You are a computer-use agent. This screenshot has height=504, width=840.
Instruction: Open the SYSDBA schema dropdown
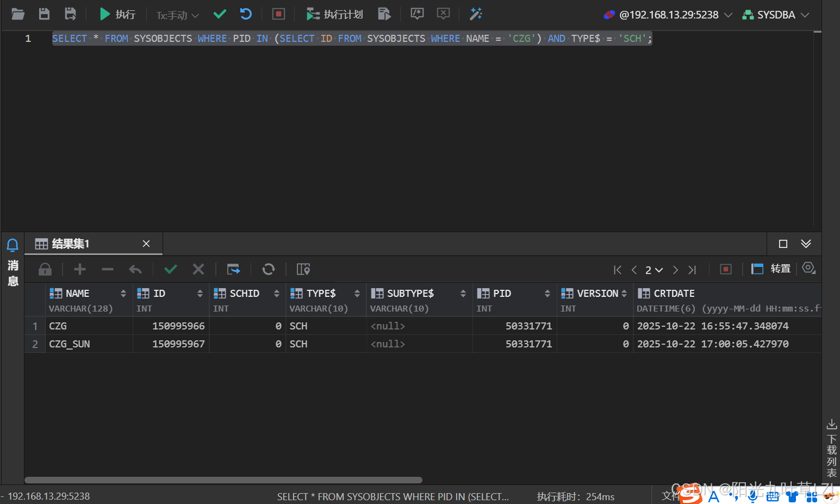[x=776, y=15]
